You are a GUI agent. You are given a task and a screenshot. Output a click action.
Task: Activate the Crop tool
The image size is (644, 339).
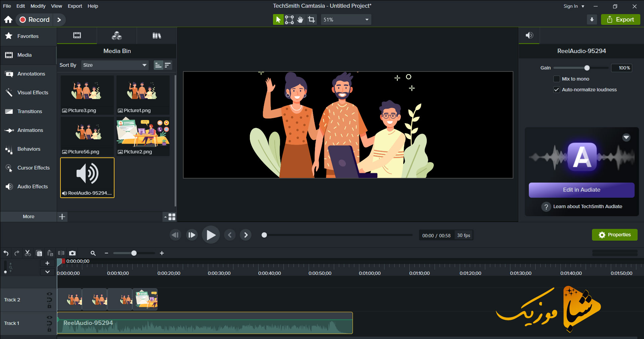(312, 19)
